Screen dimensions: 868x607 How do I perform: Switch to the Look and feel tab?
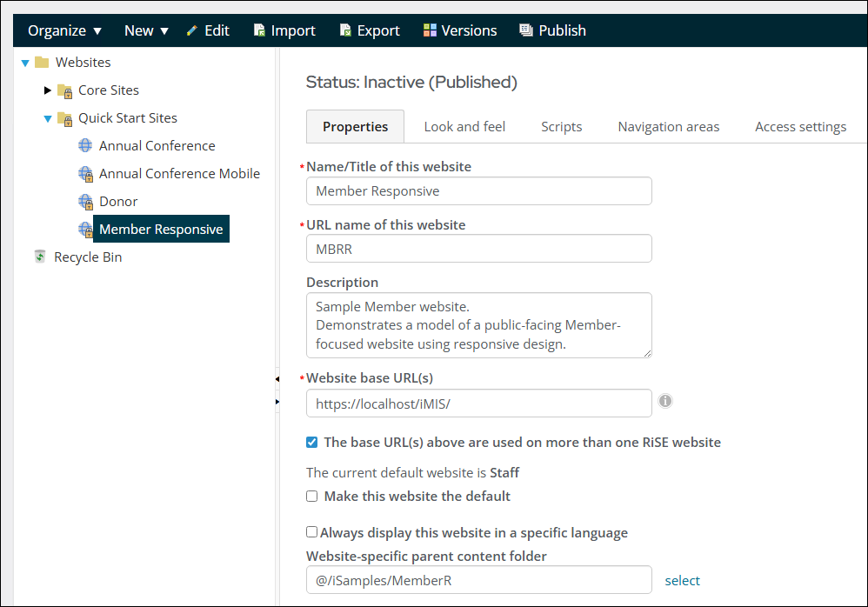point(464,127)
